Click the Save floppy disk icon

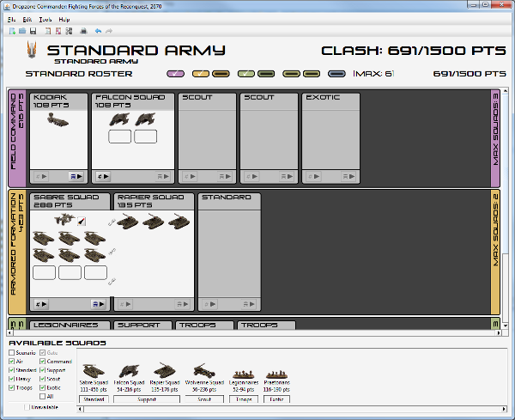[x=33, y=31]
